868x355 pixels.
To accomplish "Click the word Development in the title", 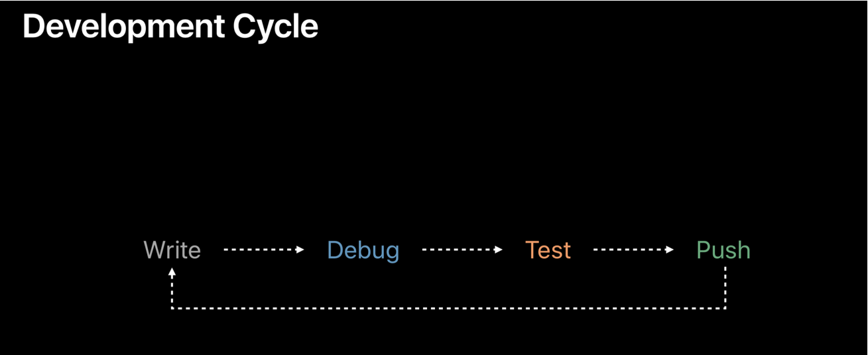I will point(123,27).
